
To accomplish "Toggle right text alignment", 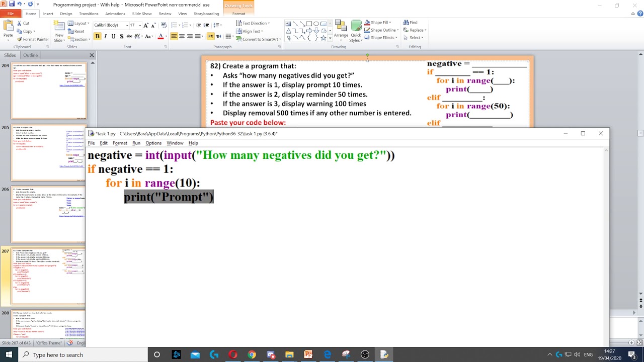I will tap(190, 36).
